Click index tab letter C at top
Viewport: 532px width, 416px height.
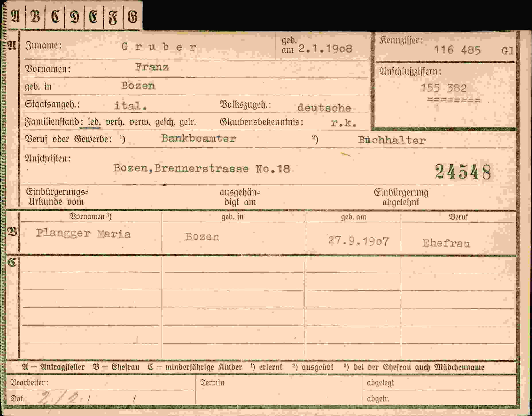coord(55,17)
